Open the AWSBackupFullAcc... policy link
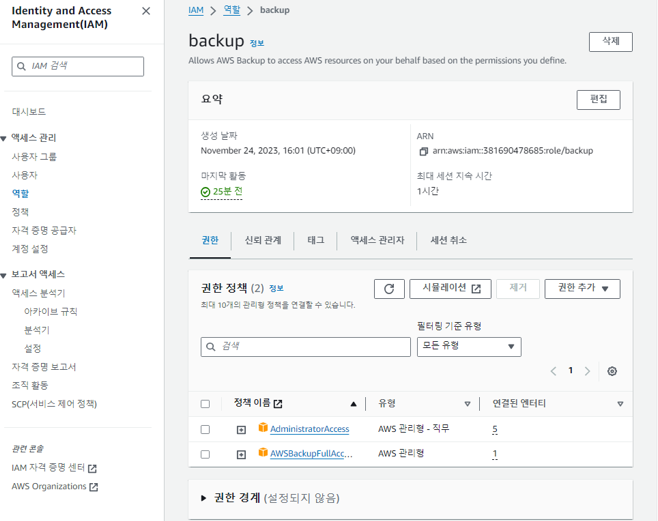The height and width of the screenshot is (521, 658). click(x=311, y=454)
